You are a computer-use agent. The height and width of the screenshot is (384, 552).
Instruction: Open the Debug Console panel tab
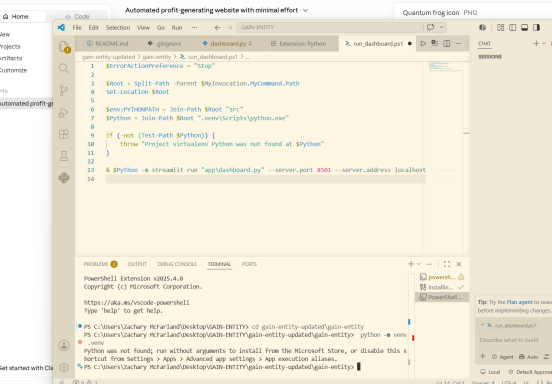(x=177, y=264)
